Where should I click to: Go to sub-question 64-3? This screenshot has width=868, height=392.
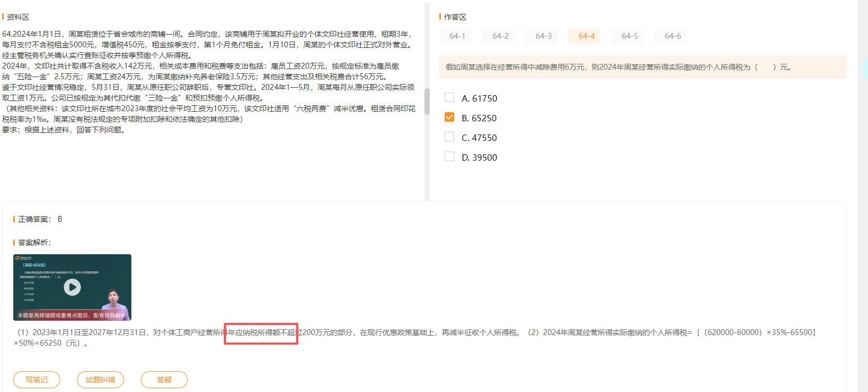tap(543, 36)
